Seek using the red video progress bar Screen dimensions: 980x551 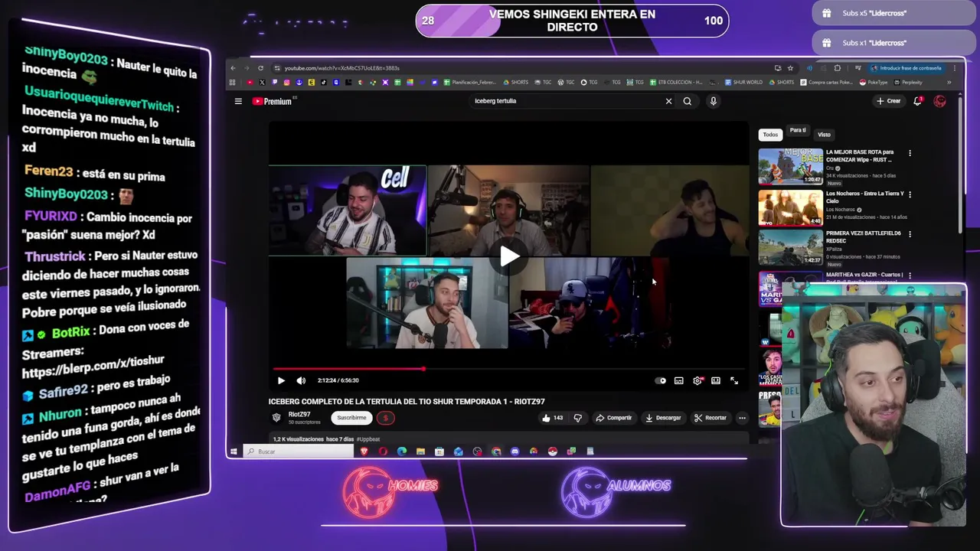[x=509, y=369]
